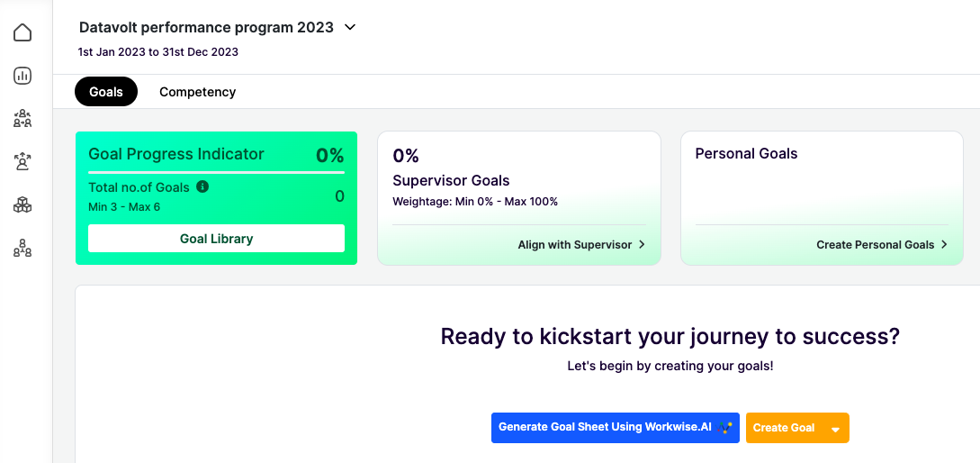Click the Goal Progress Indicator progress bar
The image size is (980, 463).
[216, 171]
